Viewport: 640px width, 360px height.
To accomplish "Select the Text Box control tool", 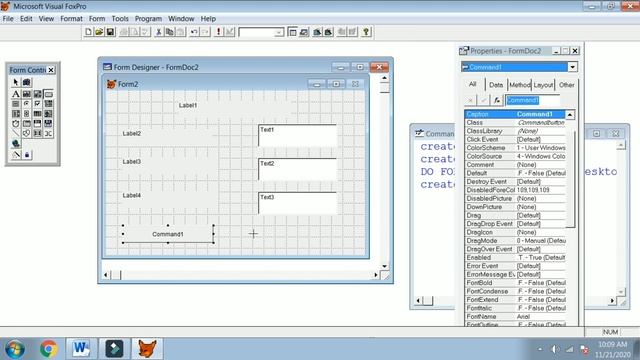I will click(x=27, y=94).
